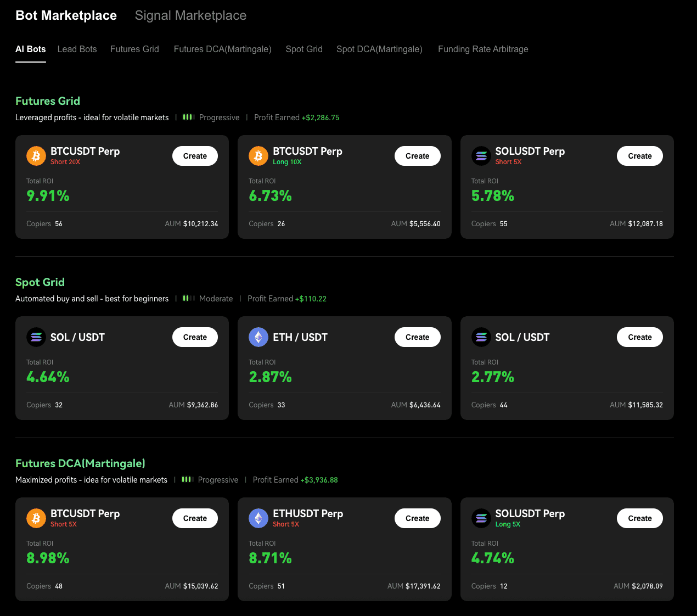The height and width of the screenshot is (616, 697).
Task: Click Bitcoin icon on BTCUSDT Long 10X card
Action: [x=258, y=156]
